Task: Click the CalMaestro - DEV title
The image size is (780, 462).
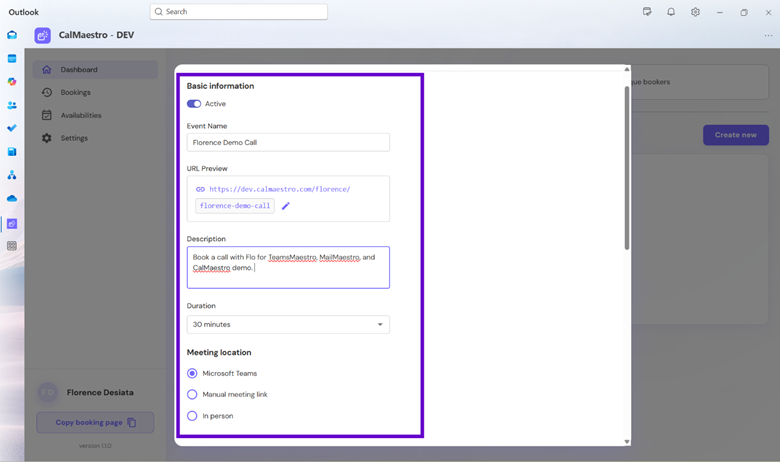Action: (97, 35)
